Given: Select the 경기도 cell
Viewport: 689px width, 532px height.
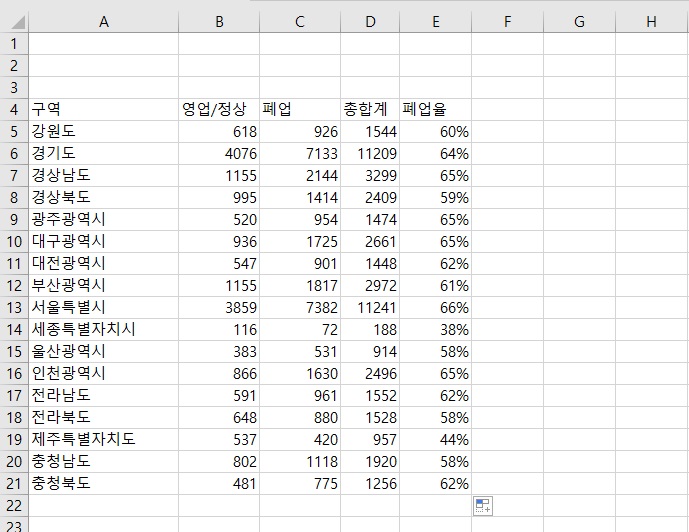Looking at the screenshot, I should coord(104,154).
